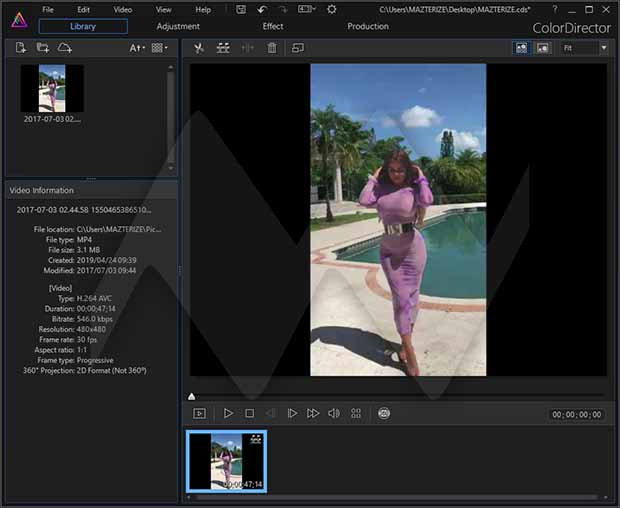Click the detect scenes split icon
The height and width of the screenshot is (508, 620).
223,48
